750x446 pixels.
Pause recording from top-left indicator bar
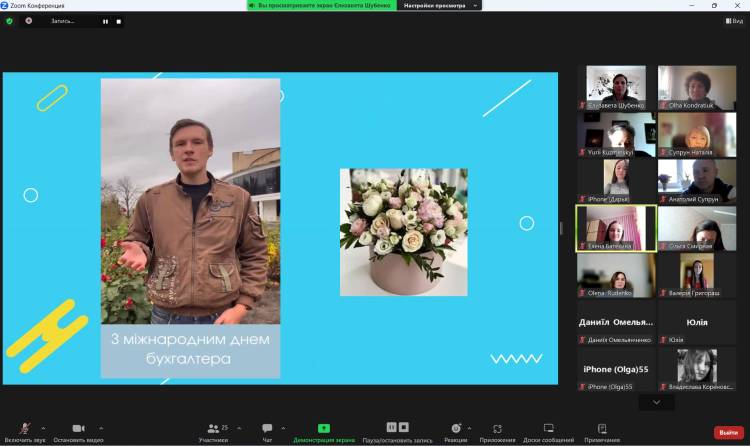tap(105, 21)
